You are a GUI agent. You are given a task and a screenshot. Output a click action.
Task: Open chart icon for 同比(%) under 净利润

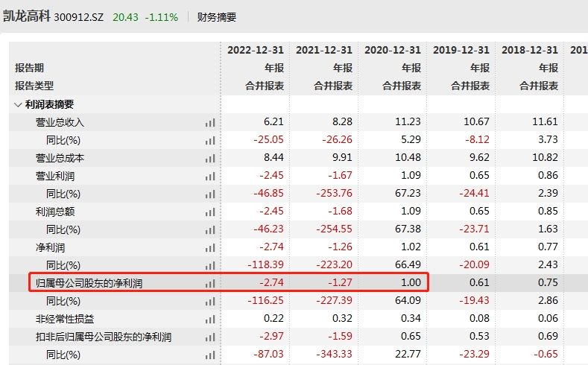[210, 266]
